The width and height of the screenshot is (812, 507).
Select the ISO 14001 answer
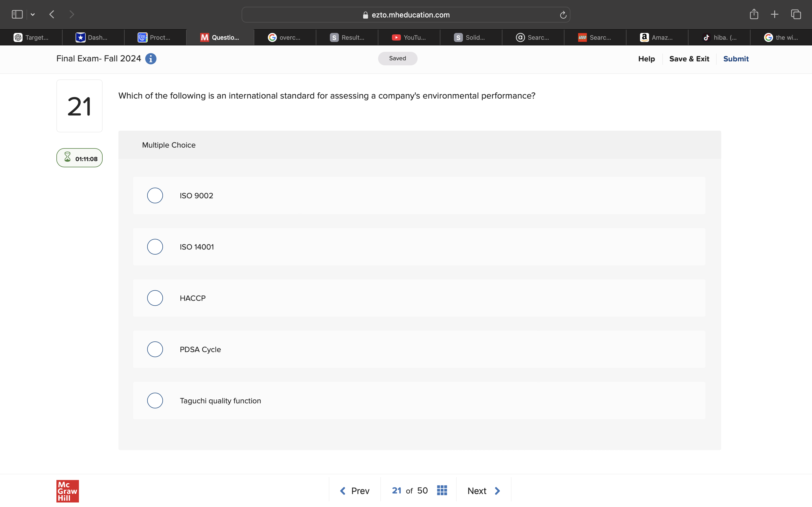point(155,246)
